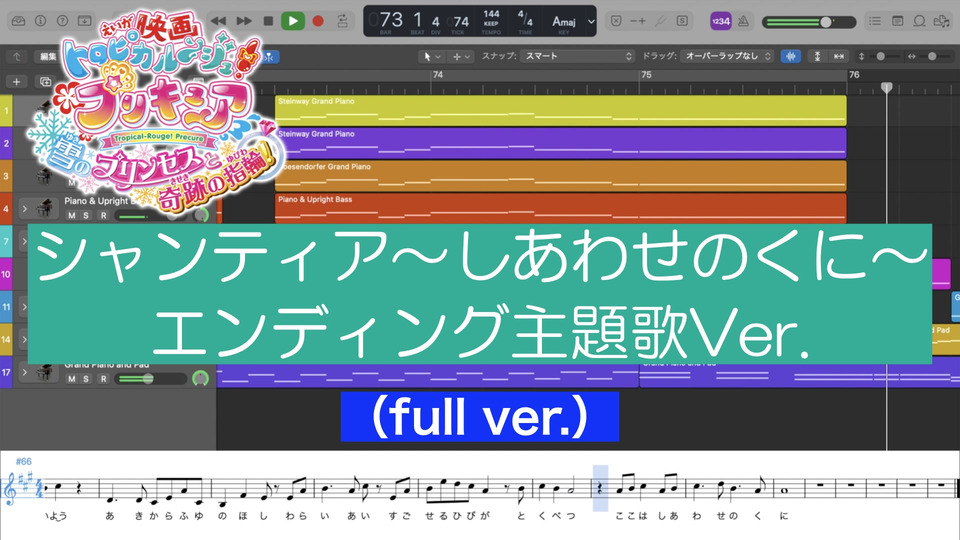Toggle Cycle mode button
The height and width of the screenshot is (540, 960).
[x=343, y=21]
